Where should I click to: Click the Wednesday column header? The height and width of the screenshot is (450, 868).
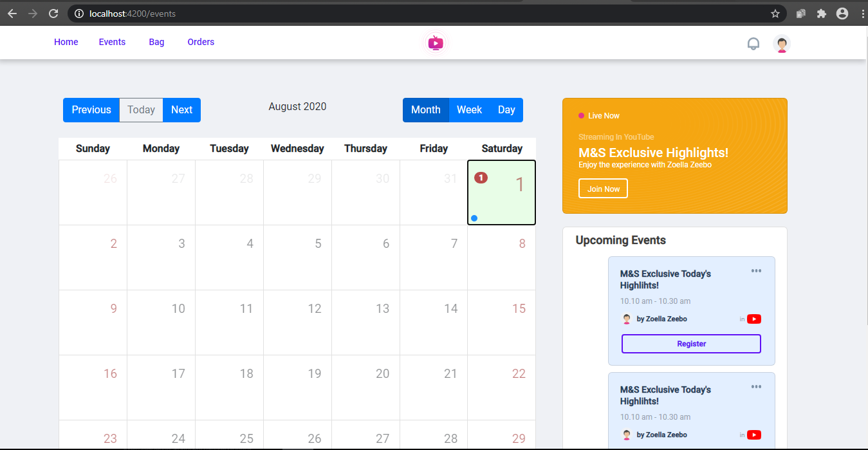pyautogui.click(x=297, y=149)
